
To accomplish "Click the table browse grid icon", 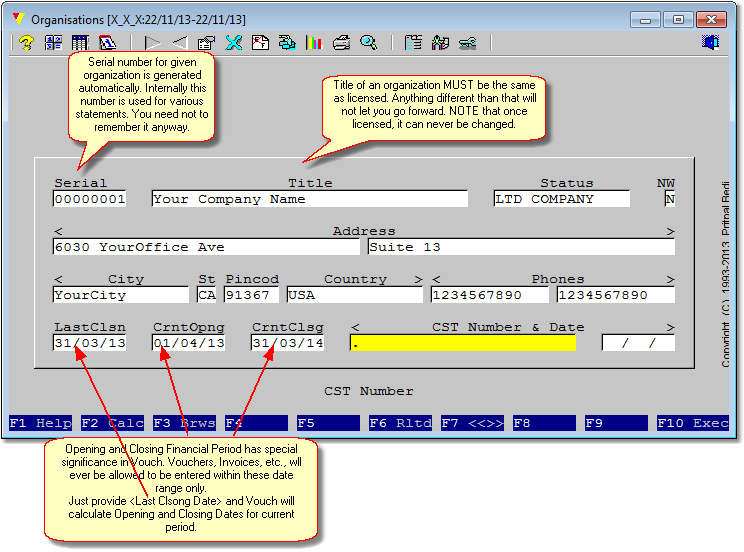I will (80, 43).
